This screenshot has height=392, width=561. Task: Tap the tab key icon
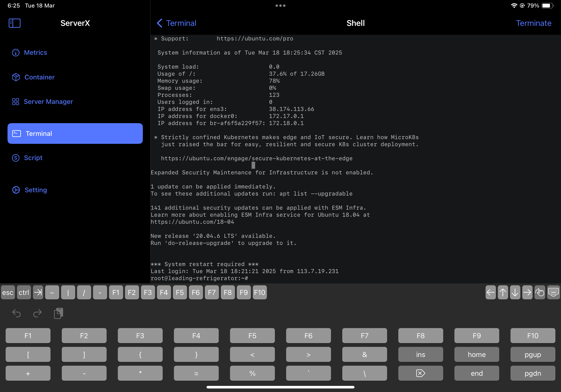[38, 292]
